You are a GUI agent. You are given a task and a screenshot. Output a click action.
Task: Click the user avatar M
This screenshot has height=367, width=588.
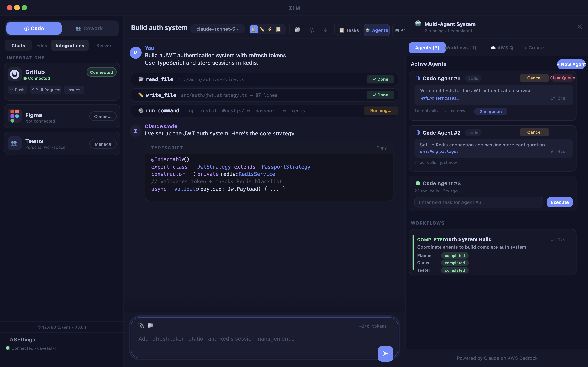coord(135,53)
